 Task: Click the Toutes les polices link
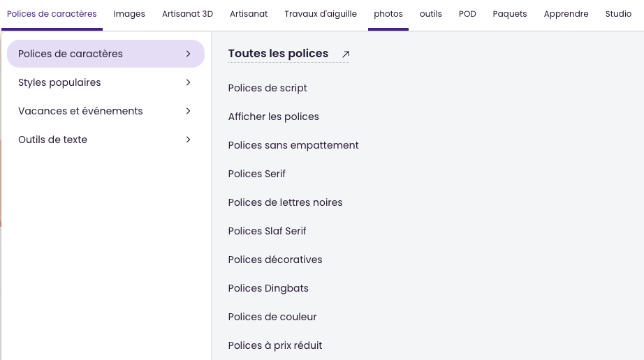278,54
